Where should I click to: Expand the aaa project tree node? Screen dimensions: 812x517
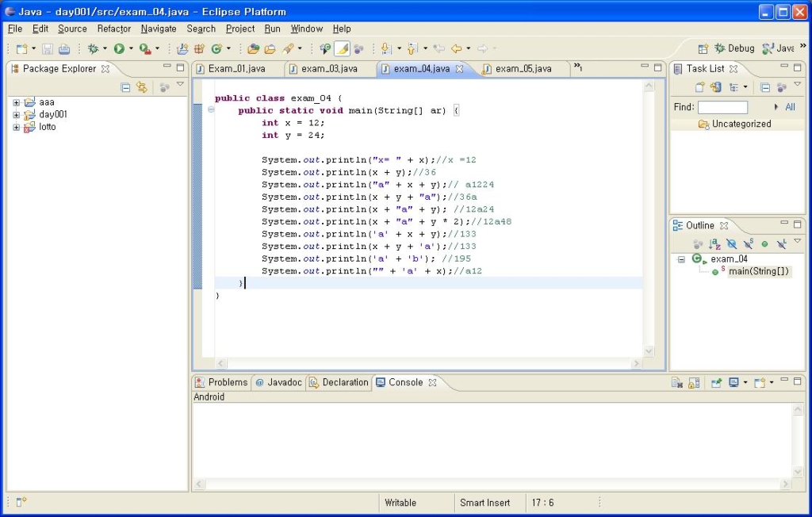coord(17,102)
